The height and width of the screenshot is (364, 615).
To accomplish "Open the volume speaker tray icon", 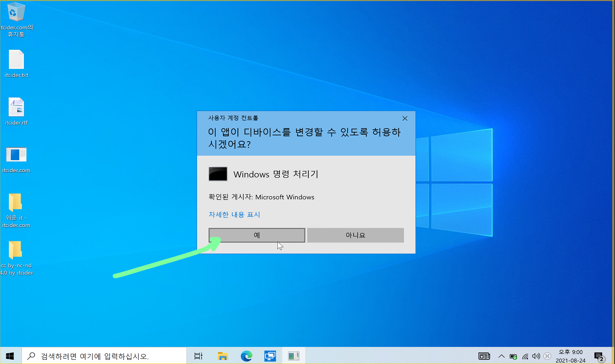I will [536, 356].
